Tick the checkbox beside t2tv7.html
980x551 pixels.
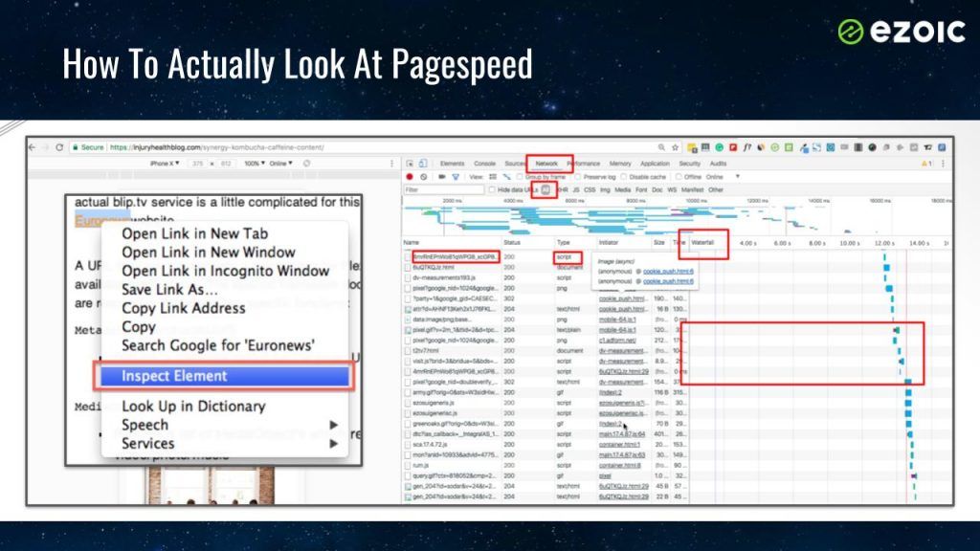click(408, 350)
